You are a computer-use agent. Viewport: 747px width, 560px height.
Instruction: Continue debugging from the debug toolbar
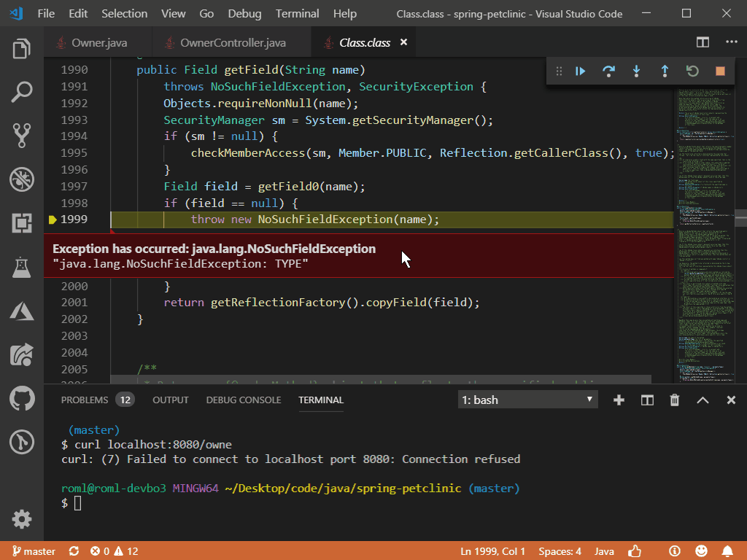point(580,71)
